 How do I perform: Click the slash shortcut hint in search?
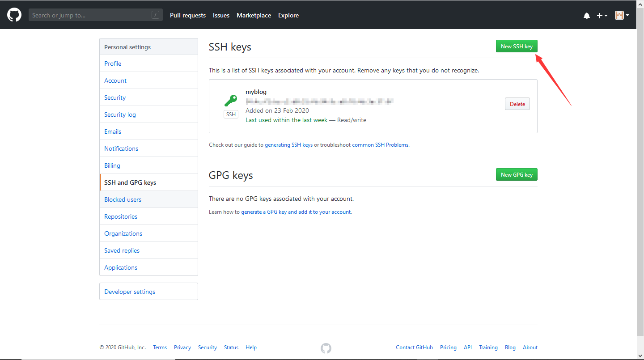[155, 15]
